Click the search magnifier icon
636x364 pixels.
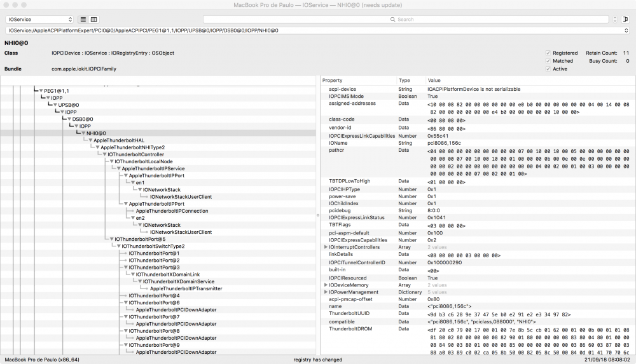[392, 20]
